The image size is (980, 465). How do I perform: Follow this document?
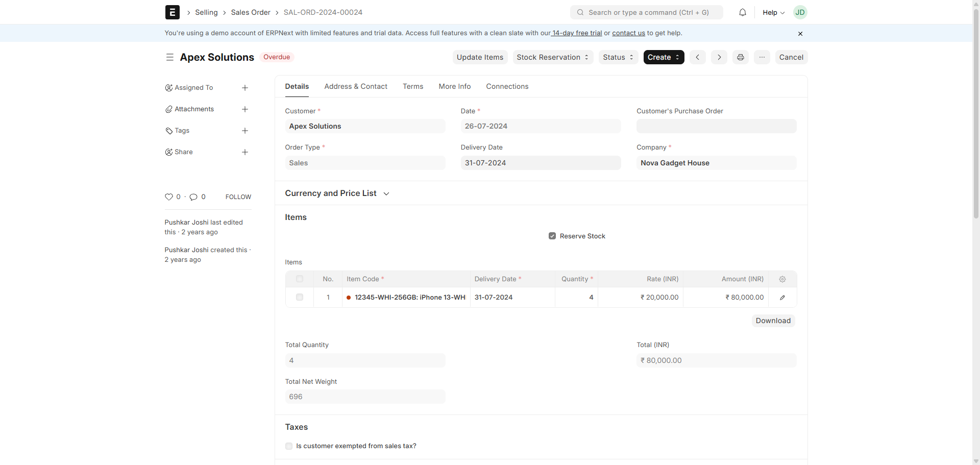[x=238, y=197]
